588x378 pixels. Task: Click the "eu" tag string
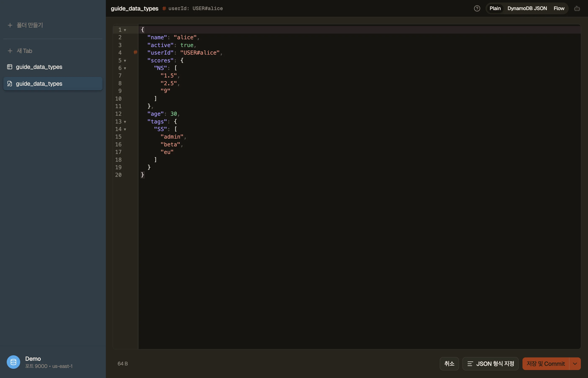pyautogui.click(x=167, y=152)
